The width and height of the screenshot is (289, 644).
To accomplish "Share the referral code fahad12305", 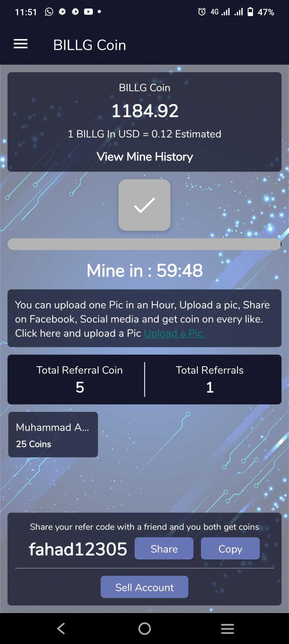I will [164, 549].
